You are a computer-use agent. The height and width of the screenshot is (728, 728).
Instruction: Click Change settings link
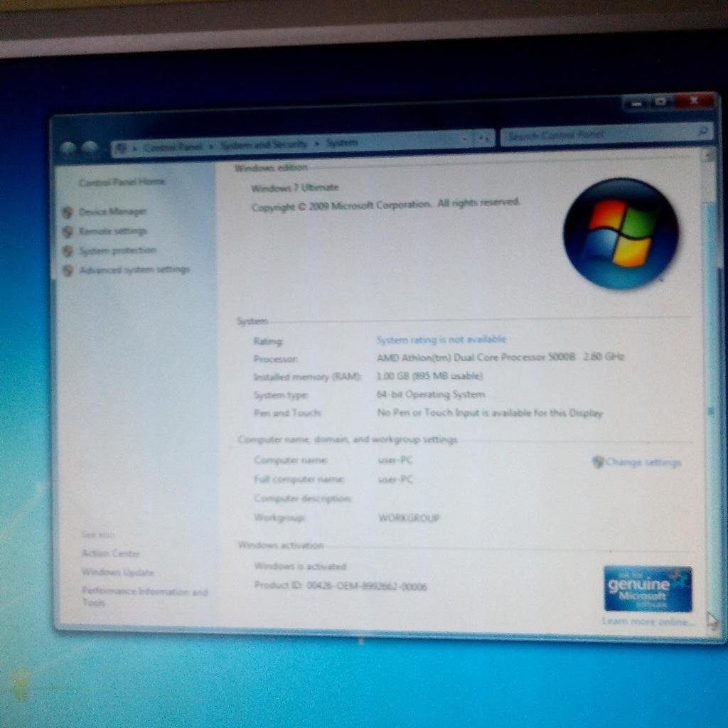point(643,462)
